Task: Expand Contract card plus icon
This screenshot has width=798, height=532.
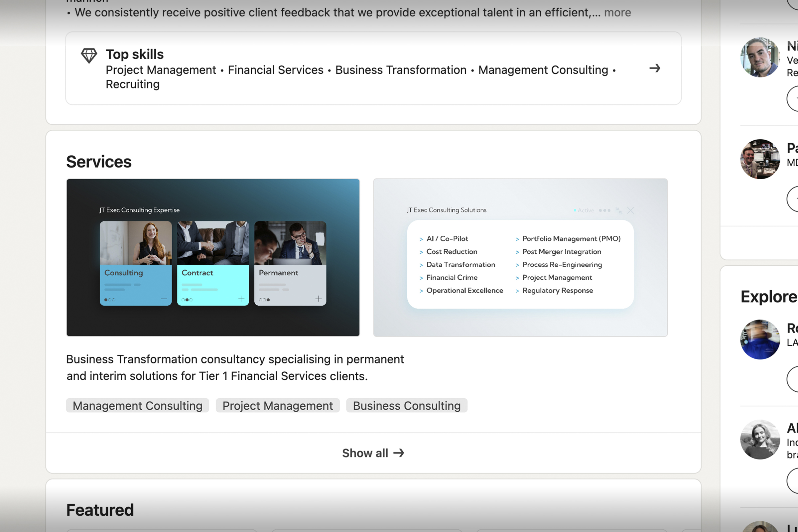Action: pyautogui.click(x=241, y=299)
